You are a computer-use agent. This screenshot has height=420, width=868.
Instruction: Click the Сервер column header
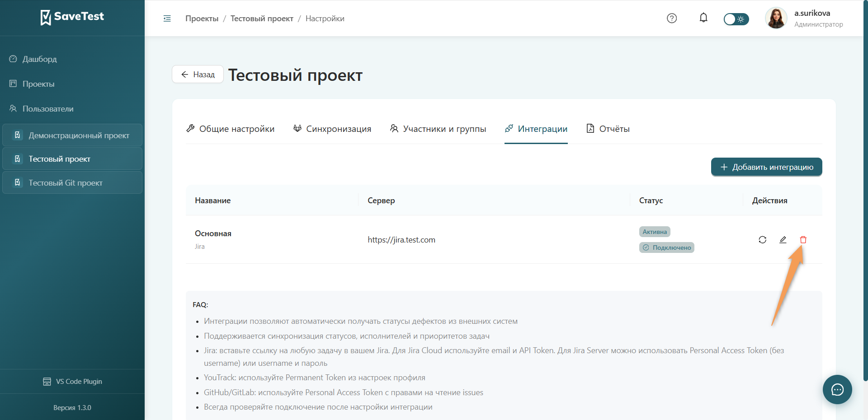[381, 201]
